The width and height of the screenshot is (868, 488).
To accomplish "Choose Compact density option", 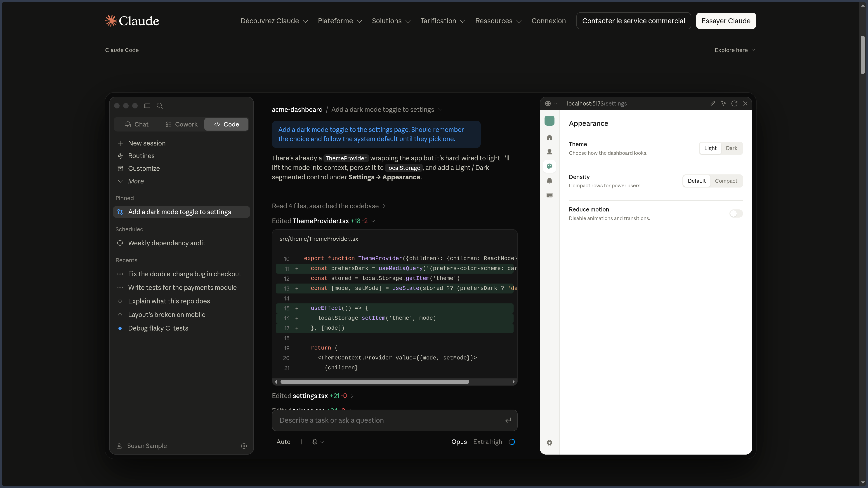I will point(726,181).
